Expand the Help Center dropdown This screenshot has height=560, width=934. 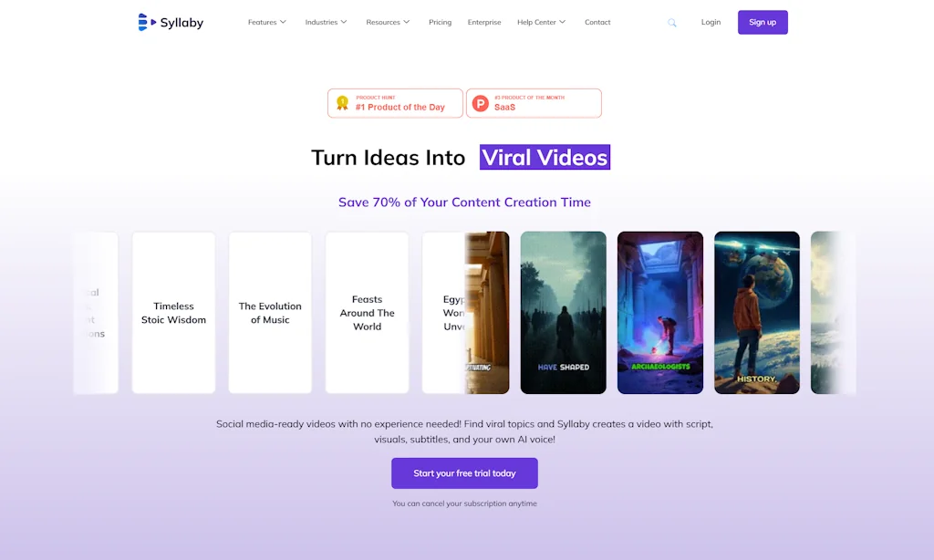click(x=542, y=22)
